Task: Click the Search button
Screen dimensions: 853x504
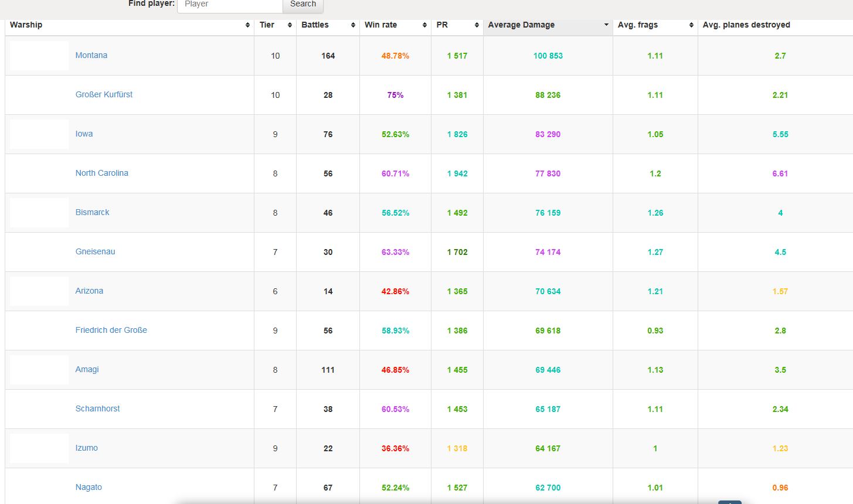Action: (303, 5)
